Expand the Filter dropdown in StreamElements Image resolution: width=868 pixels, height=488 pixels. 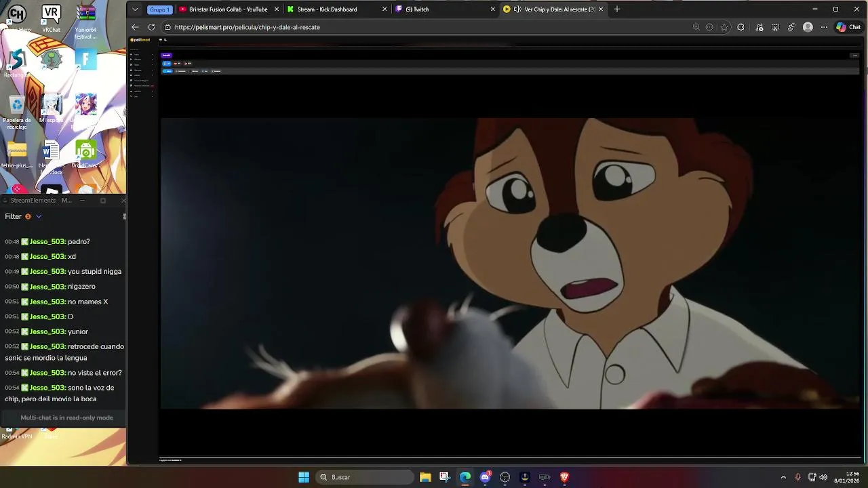click(x=39, y=216)
